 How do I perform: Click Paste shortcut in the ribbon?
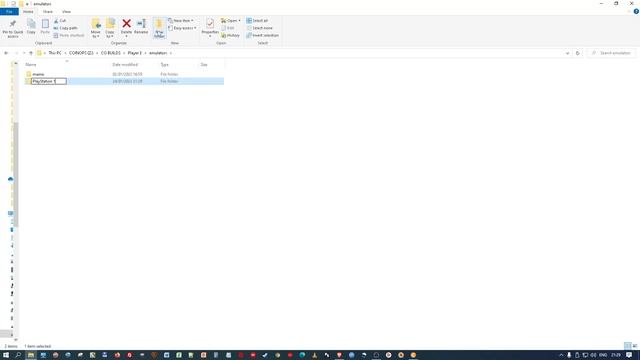(69, 36)
